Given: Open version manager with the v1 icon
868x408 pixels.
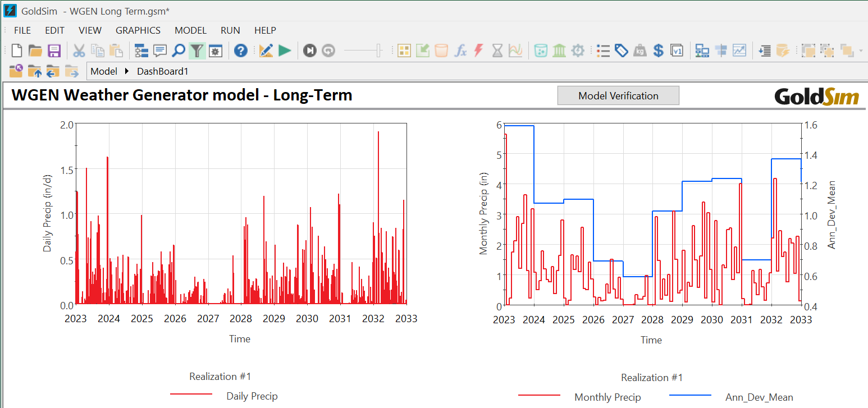Looking at the screenshot, I should click(x=677, y=51).
